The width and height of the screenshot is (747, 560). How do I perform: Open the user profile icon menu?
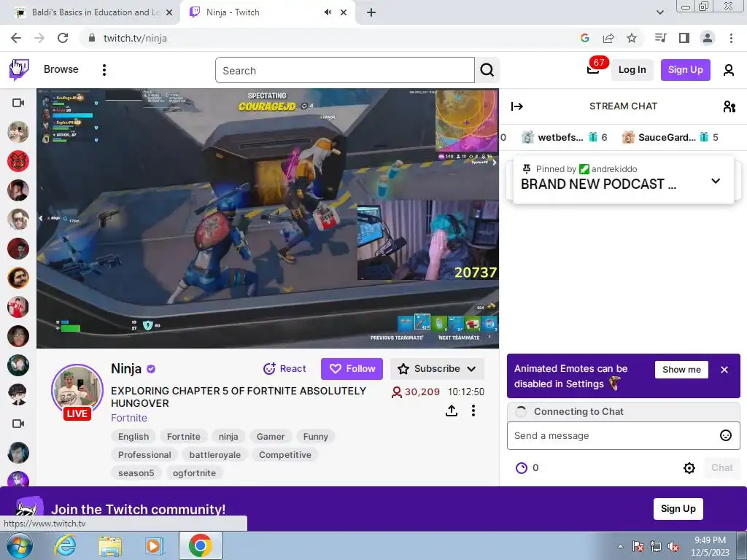pos(729,70)
